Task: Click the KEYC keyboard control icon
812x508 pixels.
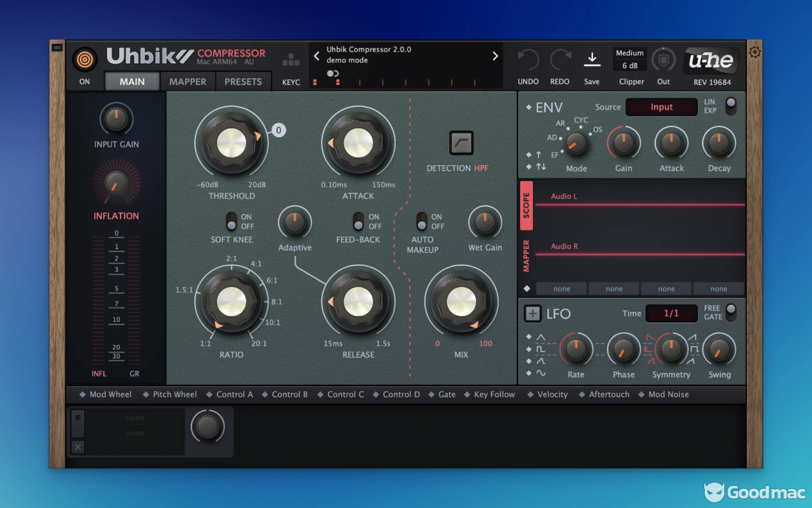Action: point(291,60)
